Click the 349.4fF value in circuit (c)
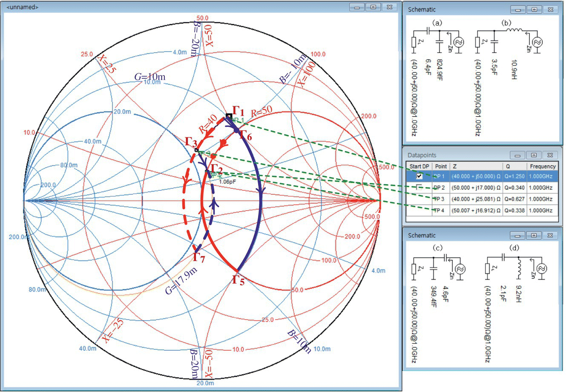The width and height of the screenshot is (566, 392). coord(434,297)
